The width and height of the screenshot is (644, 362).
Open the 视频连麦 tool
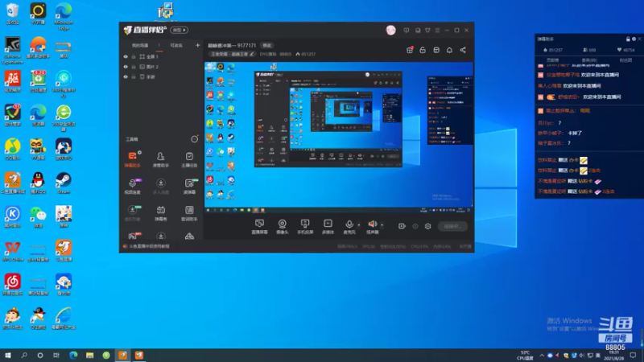point(132,186)
